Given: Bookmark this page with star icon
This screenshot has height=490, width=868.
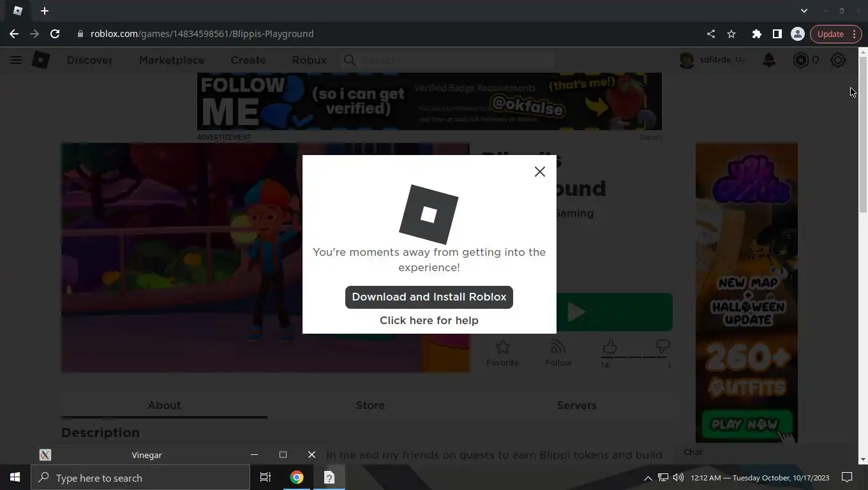Looking at the screenshot, I should [x=731, y=34].
